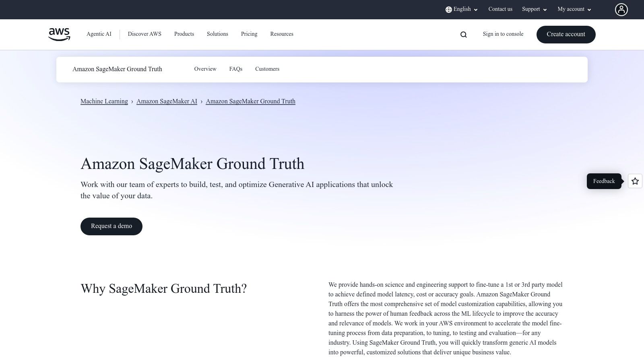Click the AWS logo
This screenshot has width=644, height=362.
59,34
